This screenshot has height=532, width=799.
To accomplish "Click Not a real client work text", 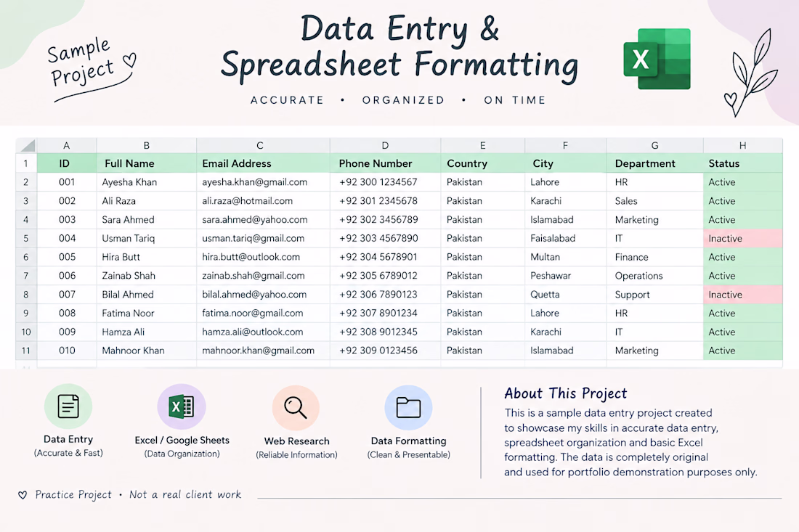I will [185, 495].
